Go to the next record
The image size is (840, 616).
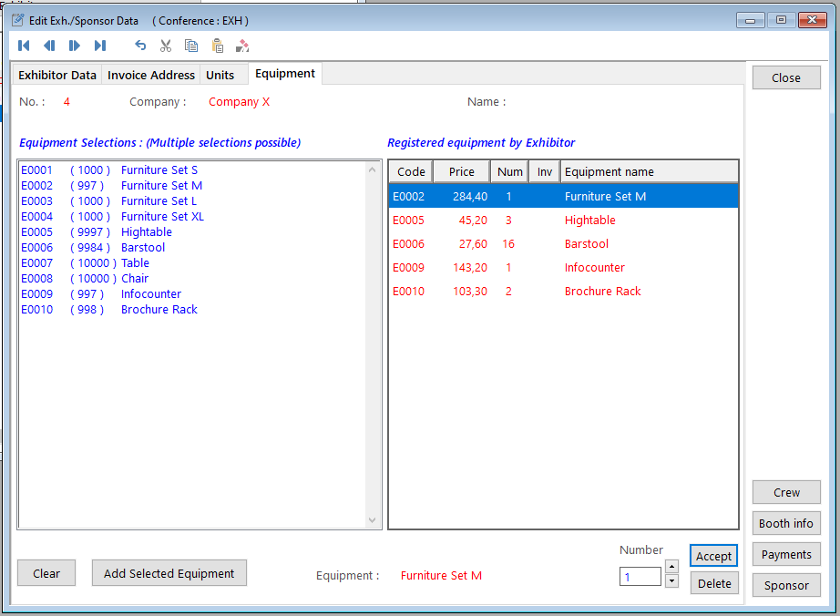point(75,46)
